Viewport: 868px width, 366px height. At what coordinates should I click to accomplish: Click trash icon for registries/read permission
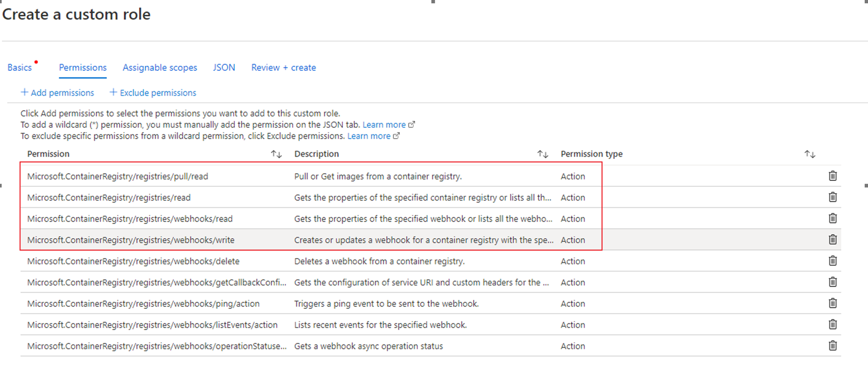point(832,197)
